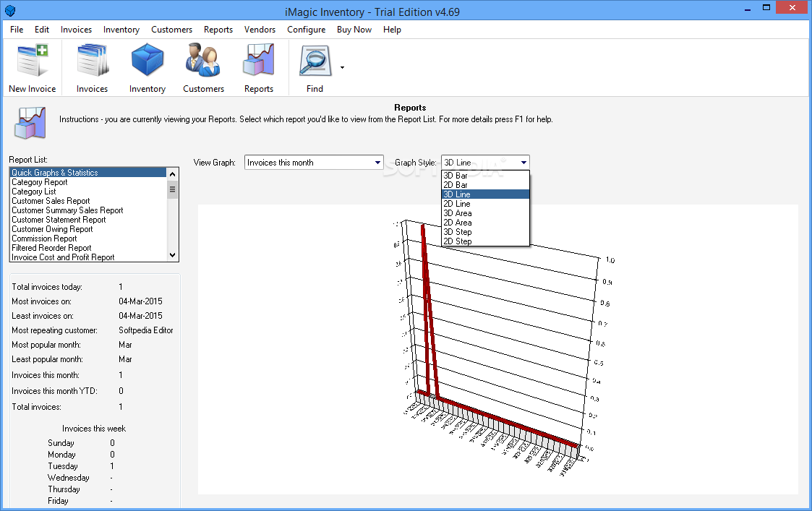
Task: Choose 3D Step graph style
Action: pos(485,232)
